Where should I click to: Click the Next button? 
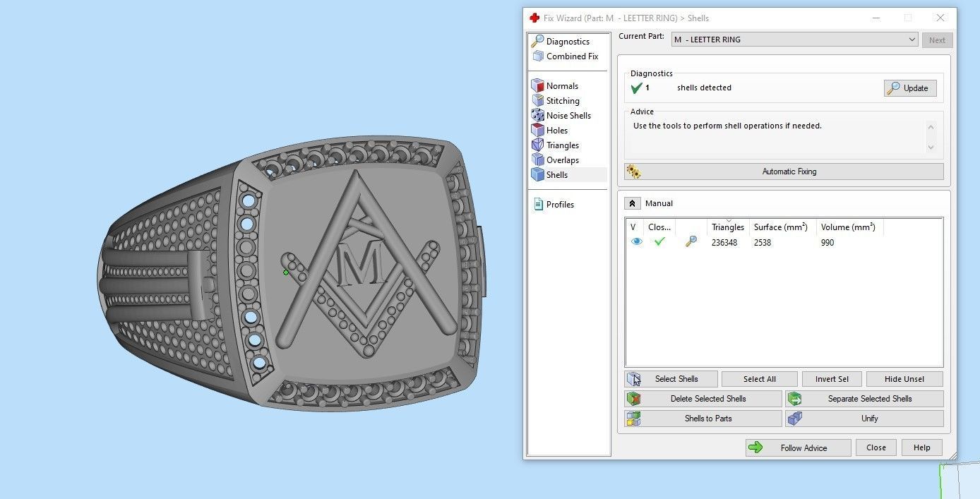[x=937, y=40]
